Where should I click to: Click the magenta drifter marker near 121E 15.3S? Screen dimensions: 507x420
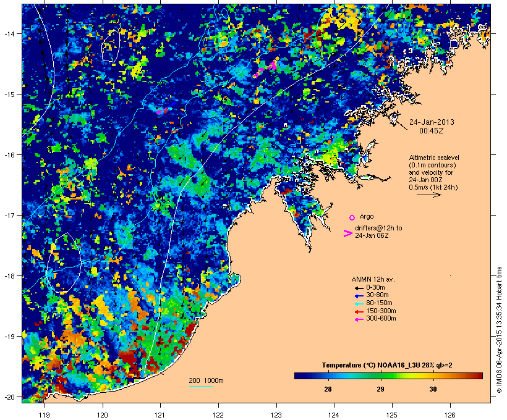point(162,111)
